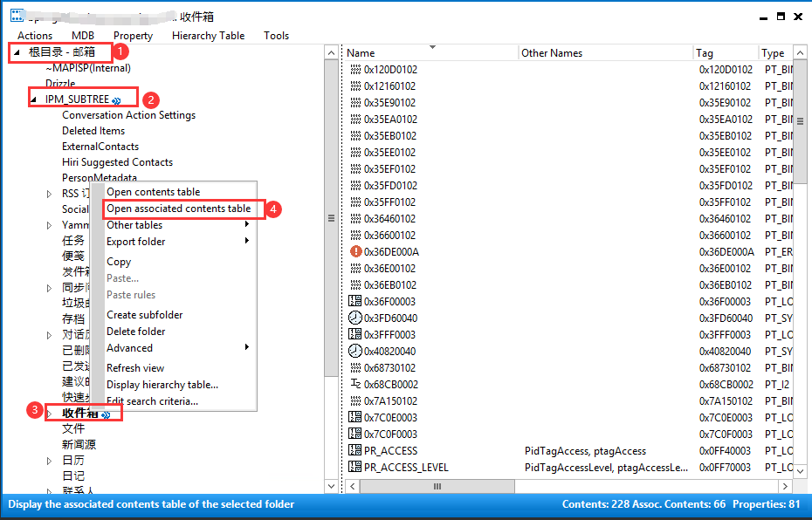Sort by the Type column header
Screen dimensions: 812x520
(775, 52)
